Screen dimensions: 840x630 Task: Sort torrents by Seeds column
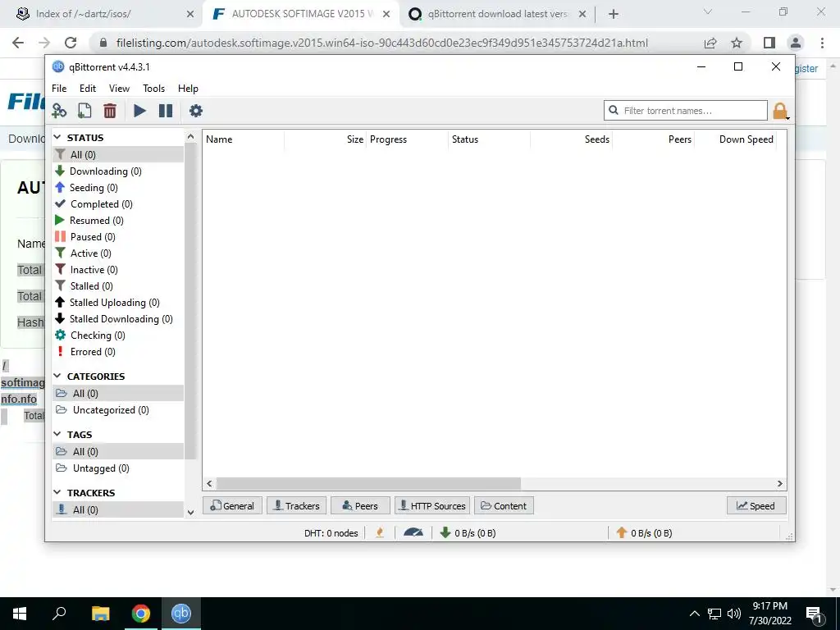tap(572, 139)
